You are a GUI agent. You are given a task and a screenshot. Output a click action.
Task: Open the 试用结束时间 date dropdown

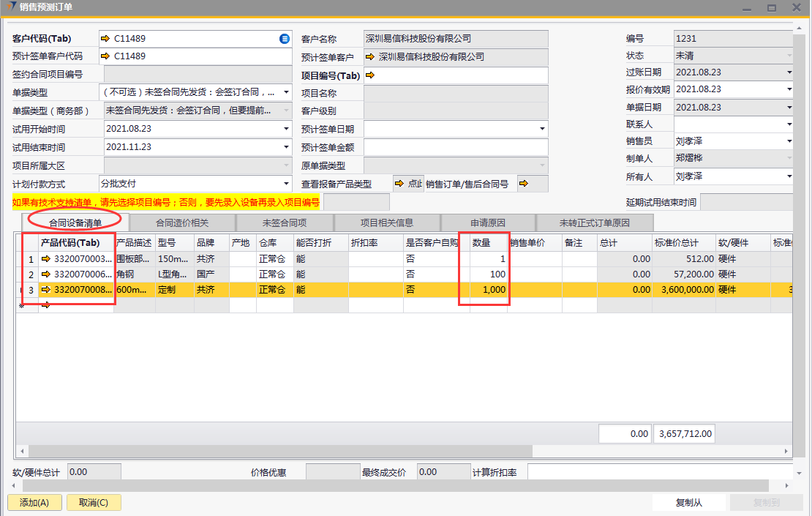click(x=285, y=147)
